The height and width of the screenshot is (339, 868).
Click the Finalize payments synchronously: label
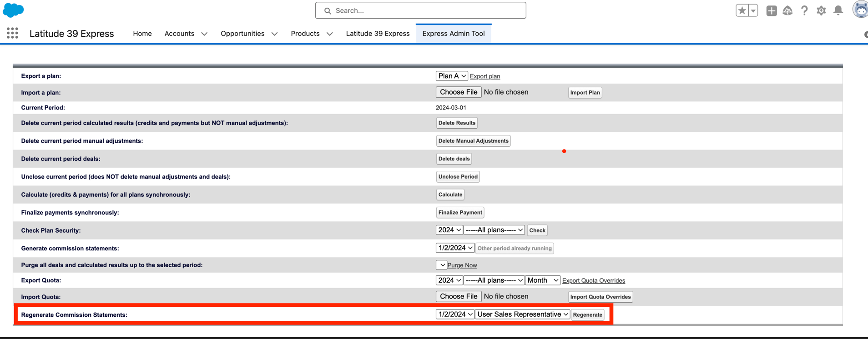coord(70,213)
